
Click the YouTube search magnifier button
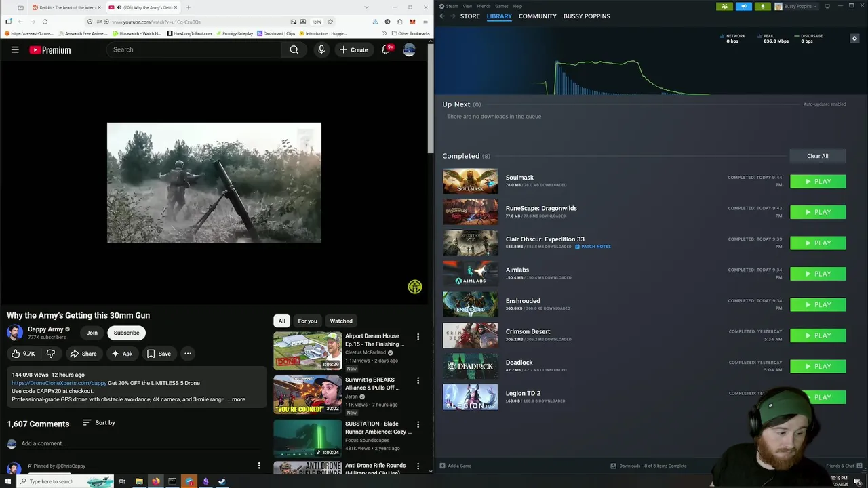click(x=294, y=49)
